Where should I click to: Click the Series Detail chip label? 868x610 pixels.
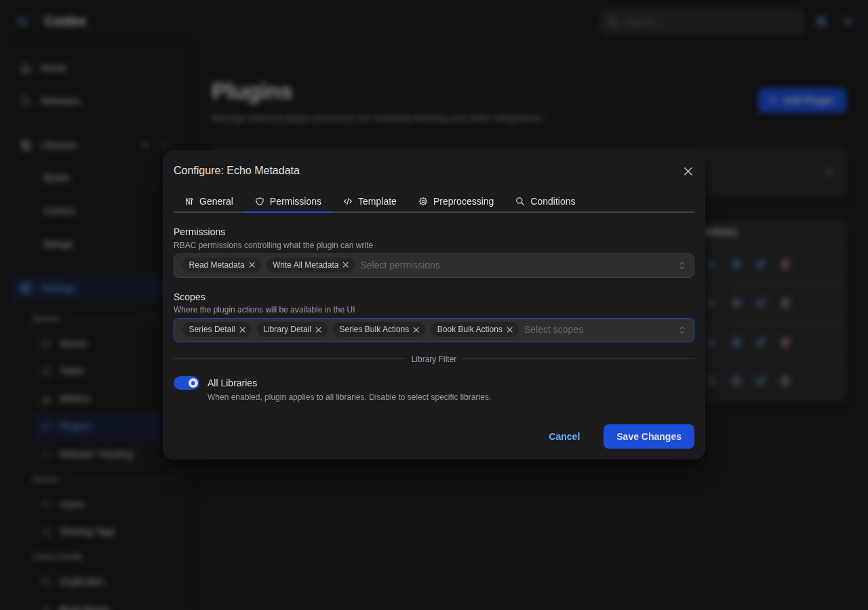(x=212, y=329)
